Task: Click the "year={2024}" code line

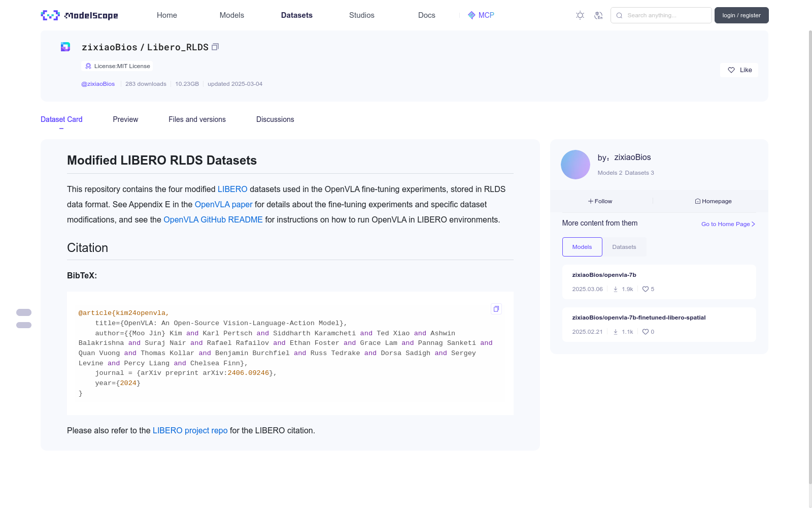Action: [118, 383]
